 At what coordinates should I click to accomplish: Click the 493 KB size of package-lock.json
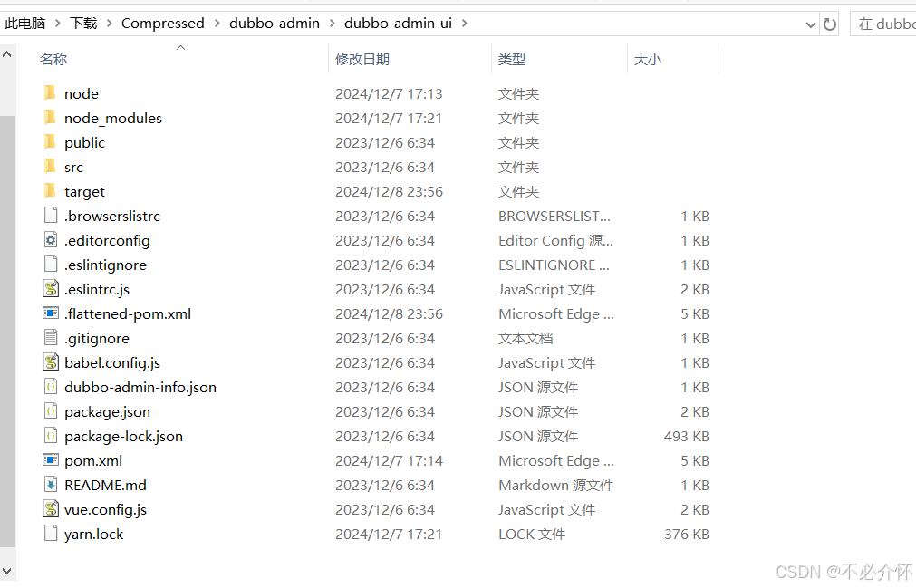coord(687,436)
